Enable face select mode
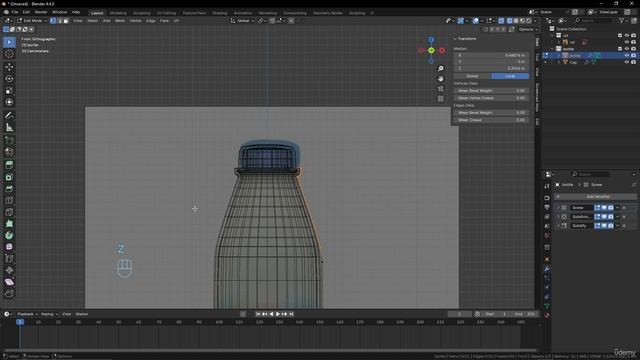The image size is (640, 360). pyautogui.click(x=66, y=20)
